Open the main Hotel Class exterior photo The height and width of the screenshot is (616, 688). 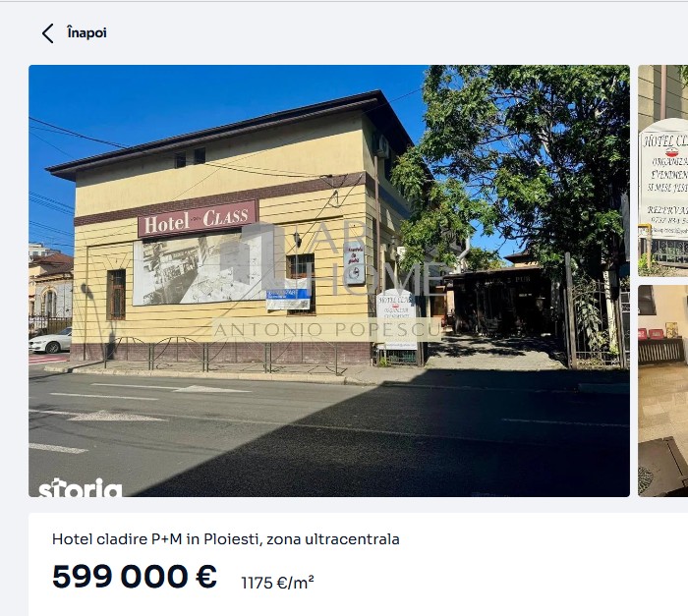[x=329, y=281]
